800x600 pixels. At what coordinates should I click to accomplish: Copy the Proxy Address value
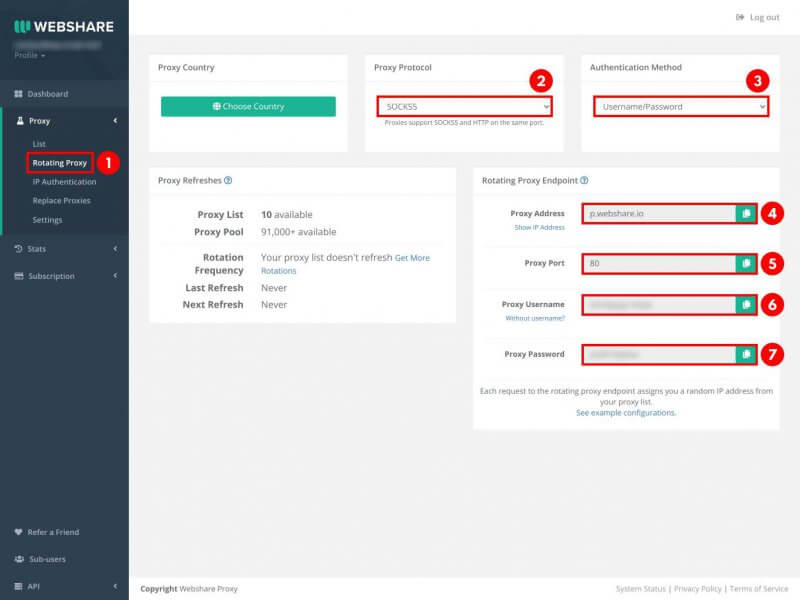click(746, 213)
